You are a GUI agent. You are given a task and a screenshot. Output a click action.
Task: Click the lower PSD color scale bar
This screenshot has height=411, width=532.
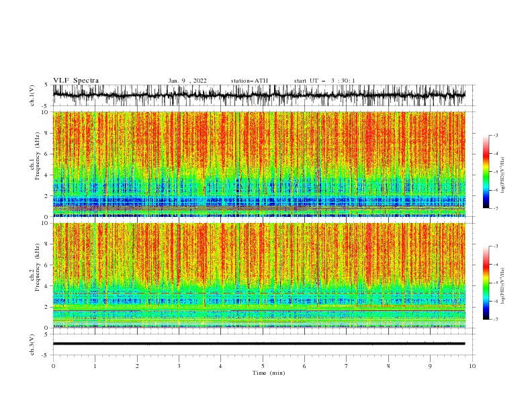coord(486,283)
